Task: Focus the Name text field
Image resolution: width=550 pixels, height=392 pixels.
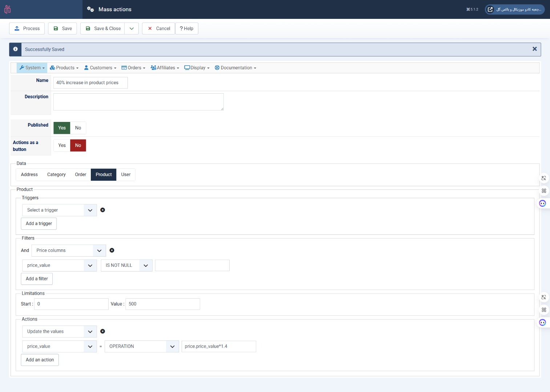Action: 90,83
